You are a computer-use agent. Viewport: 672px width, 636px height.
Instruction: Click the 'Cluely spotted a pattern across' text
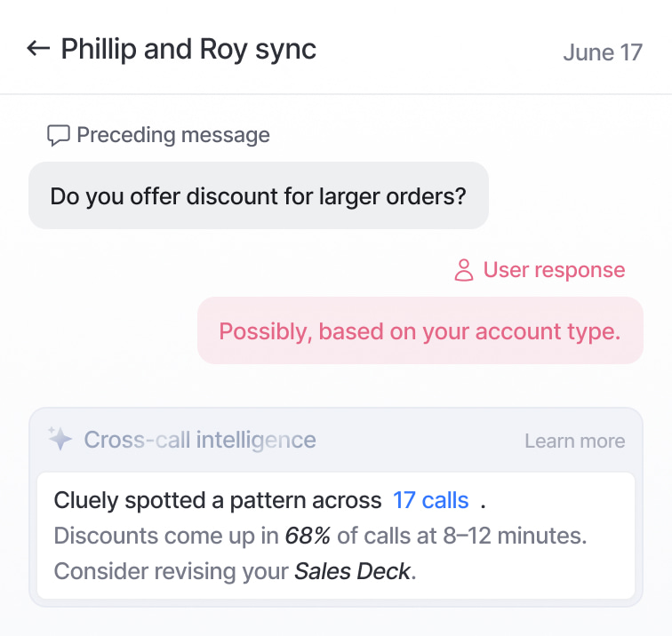pos(218,500)
